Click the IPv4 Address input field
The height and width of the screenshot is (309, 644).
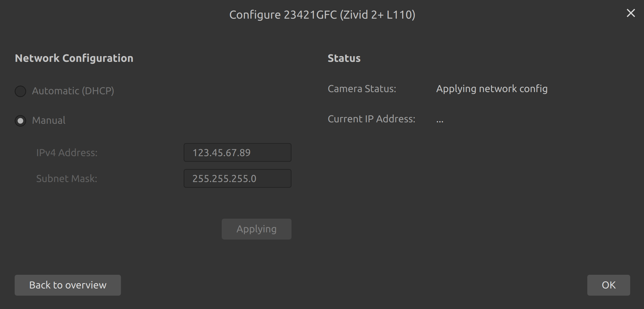coord(237,153)
